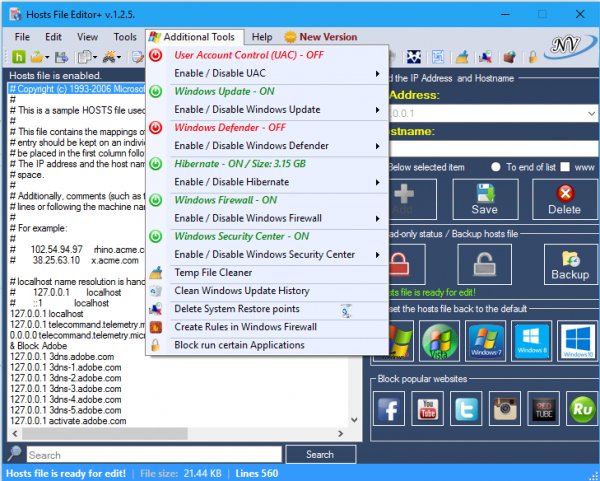Reset hosts to Windows Vista default
This screenshot has width=600, height=481.
439,341
